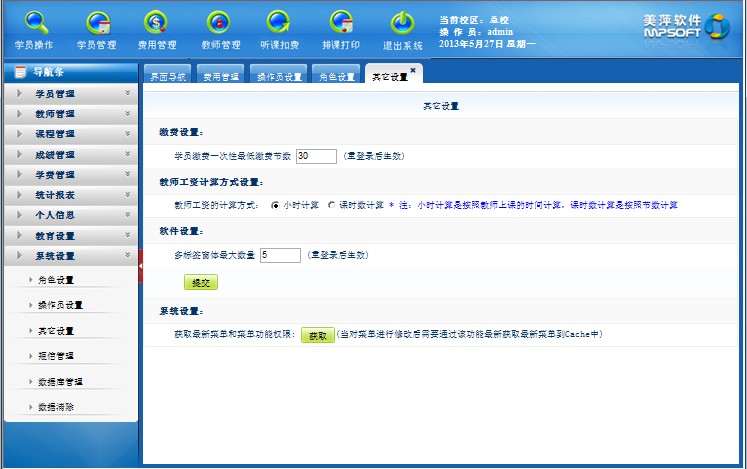Expand the 统计报表 sidebar section
Image resolution: width=747 pixels, height=469 pixels.
coord(69,195)
